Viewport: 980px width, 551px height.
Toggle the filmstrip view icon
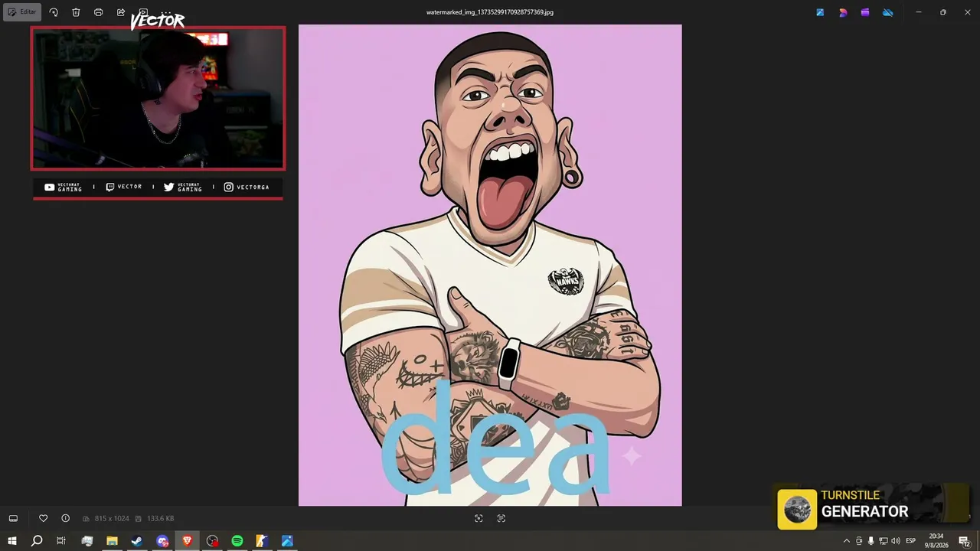click(13, 518)
